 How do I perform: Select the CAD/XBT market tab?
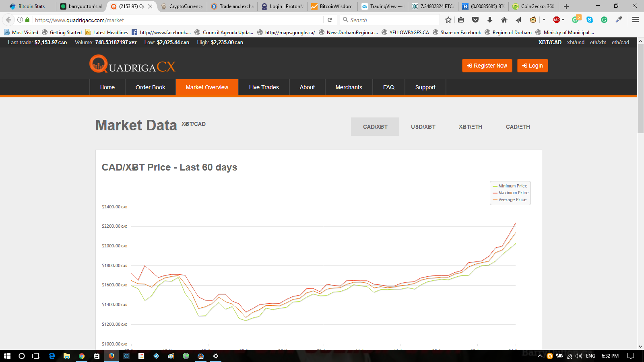point(375,127)
